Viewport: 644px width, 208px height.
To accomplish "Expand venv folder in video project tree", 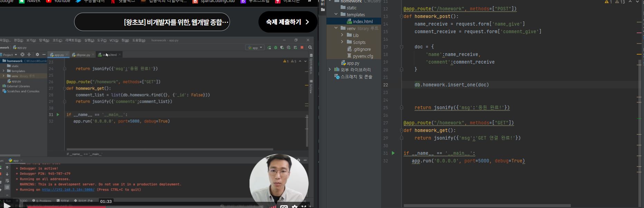I will (3, 76).
